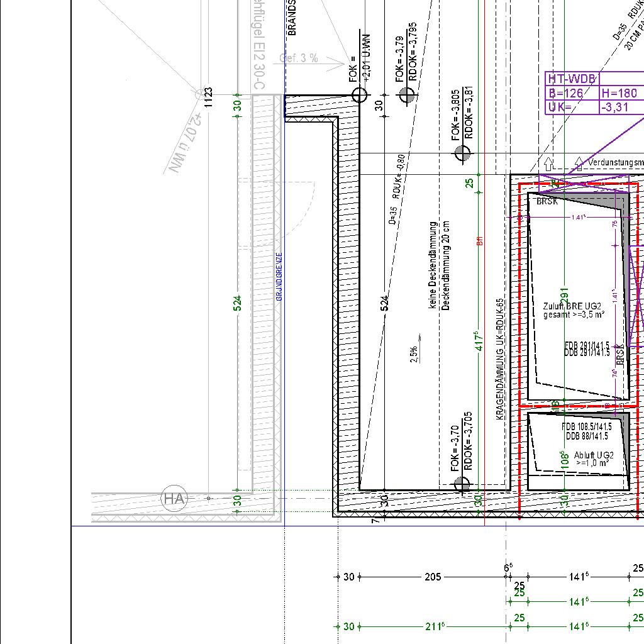Click the Abluft UG2 shaft label
The image size is (644, 644).
[x=593, y=455]
